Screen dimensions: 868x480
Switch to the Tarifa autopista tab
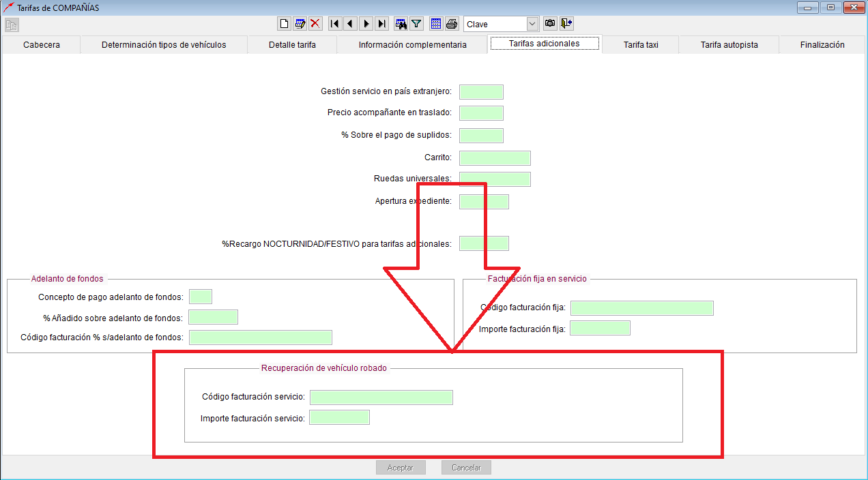(729, 45)
